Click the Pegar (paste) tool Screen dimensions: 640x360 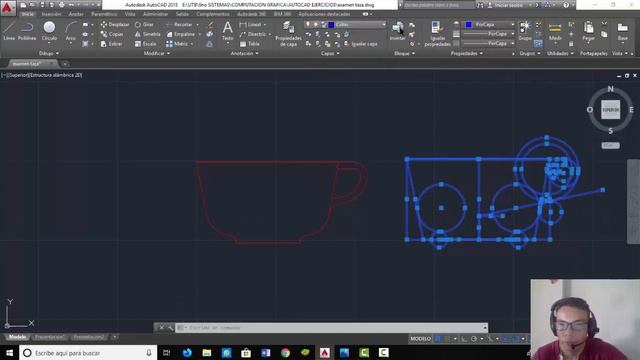click(588, 31)
